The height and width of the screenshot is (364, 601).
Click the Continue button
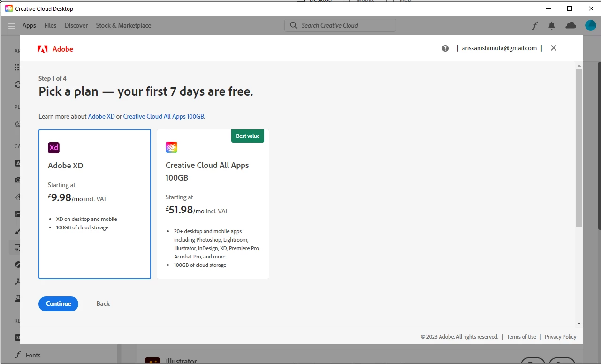pyautogui.click(x=59, y=303)
